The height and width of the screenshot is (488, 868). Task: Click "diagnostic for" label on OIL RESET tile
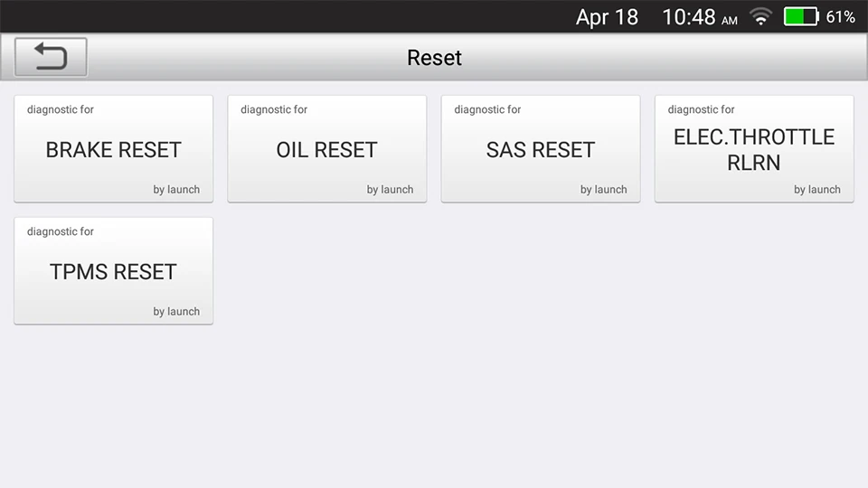(x=274, y=109)
